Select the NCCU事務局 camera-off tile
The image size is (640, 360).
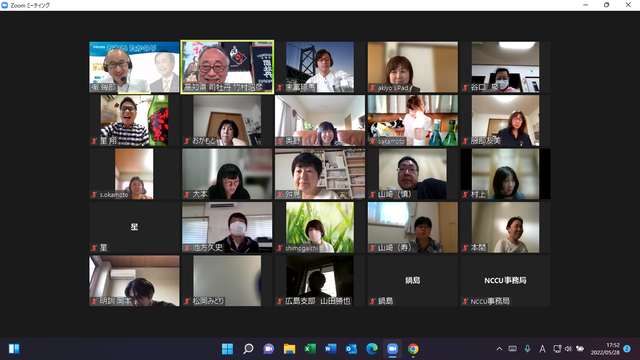(x=505, y=281)
